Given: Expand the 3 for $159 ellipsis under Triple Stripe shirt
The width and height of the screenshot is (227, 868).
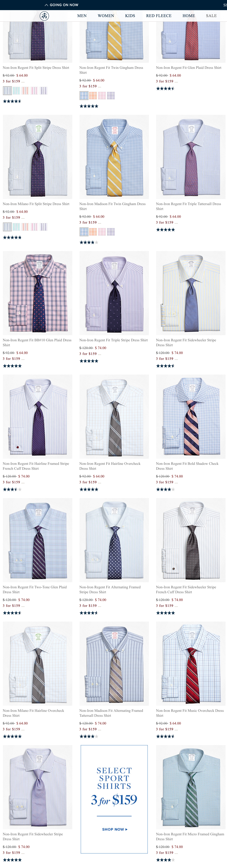Looking at the screenshot, I should [x=99, y=354].
